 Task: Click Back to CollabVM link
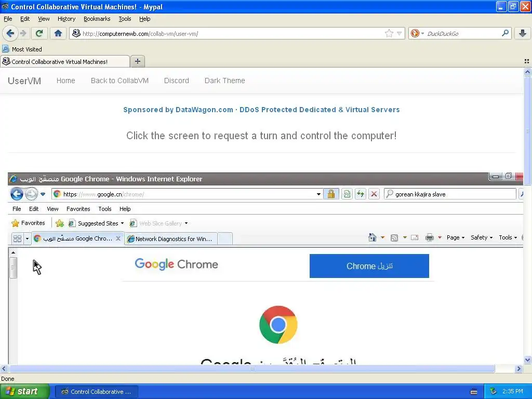click(119, 81)
